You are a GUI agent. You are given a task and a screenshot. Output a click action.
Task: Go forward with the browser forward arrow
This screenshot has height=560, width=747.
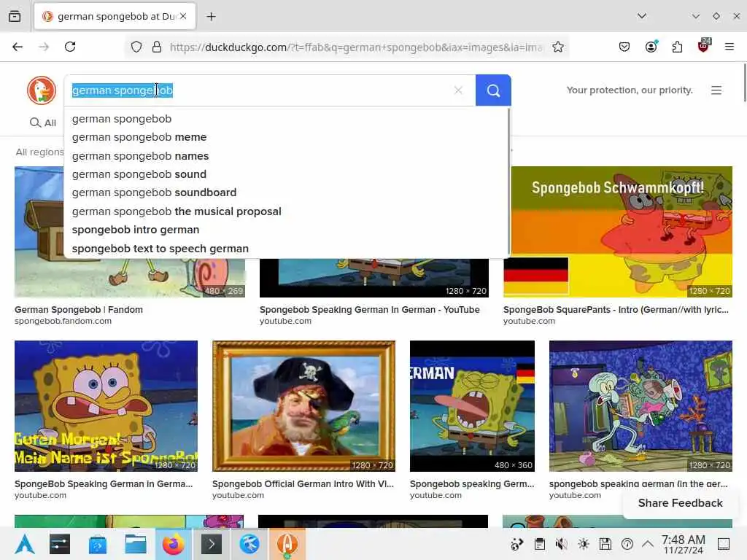pyautogui.click(x=44, y=47)
